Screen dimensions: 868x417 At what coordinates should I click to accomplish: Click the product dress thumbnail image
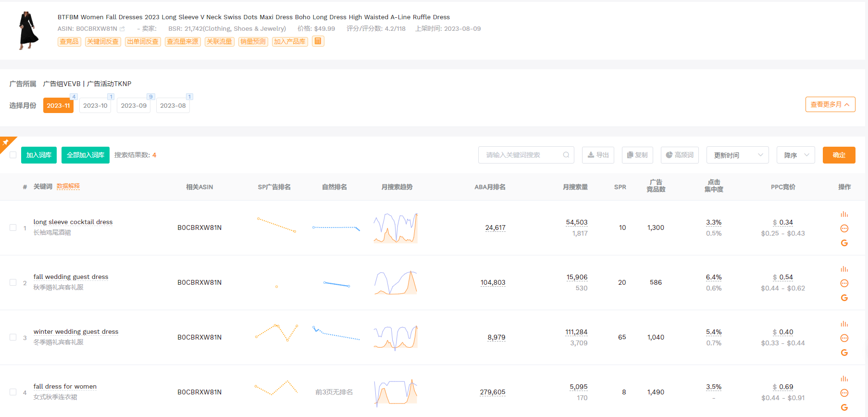(28, 31)
